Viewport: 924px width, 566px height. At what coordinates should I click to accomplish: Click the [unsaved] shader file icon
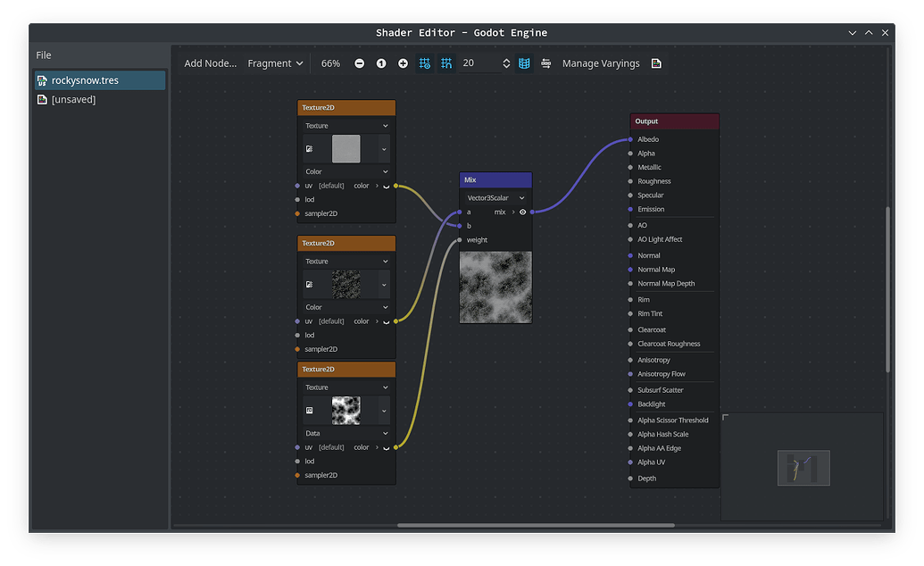42,100
